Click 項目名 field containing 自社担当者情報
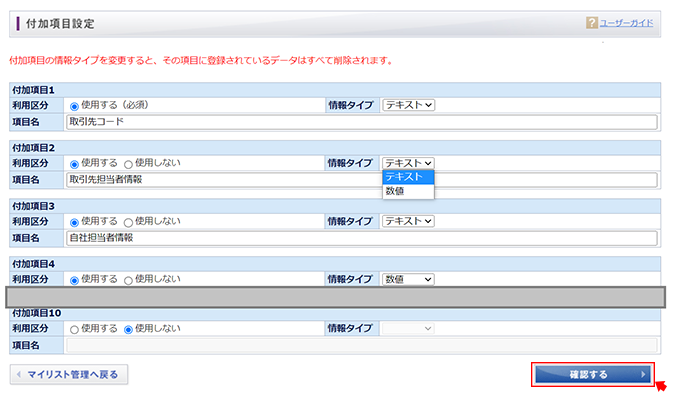 pyautogui.click(x=362, y=238)
